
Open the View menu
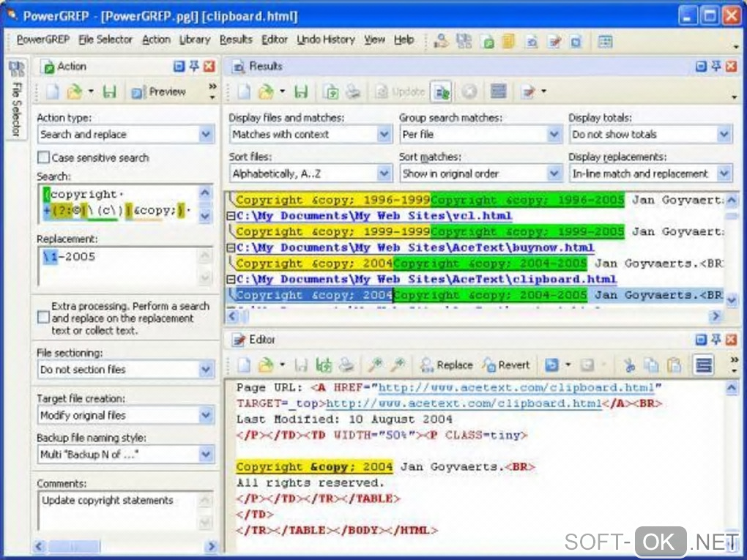pos(374,40)
